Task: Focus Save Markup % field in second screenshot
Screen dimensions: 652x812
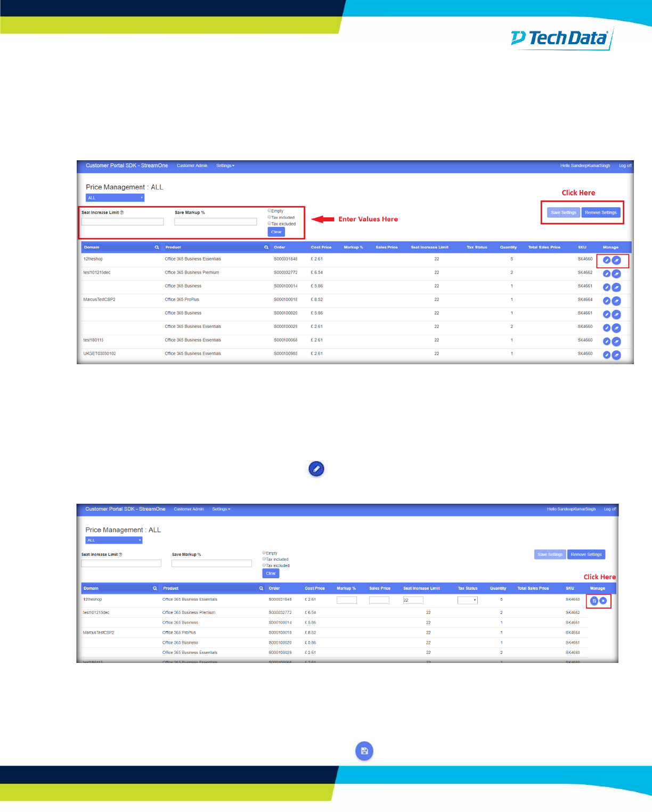Action: pyautogui.click(x=211, y=563)
